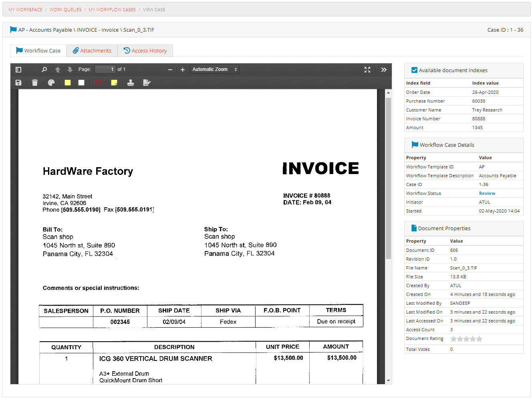The width and height of the screenshot is (532, 401).
Task: Switch to the Workflow Case tab
Action: [x=38, y=51]
